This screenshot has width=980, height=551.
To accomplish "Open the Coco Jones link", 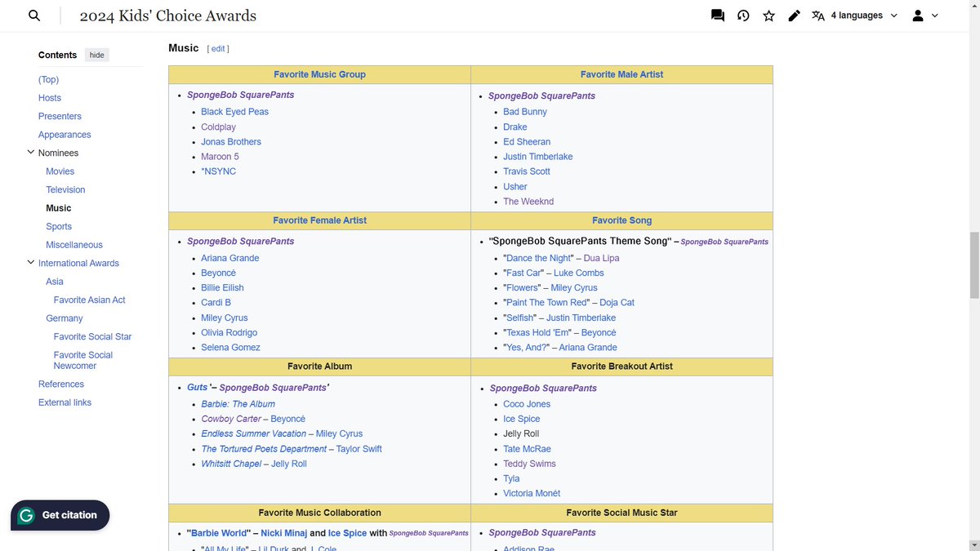I will (x=527, y=404).
